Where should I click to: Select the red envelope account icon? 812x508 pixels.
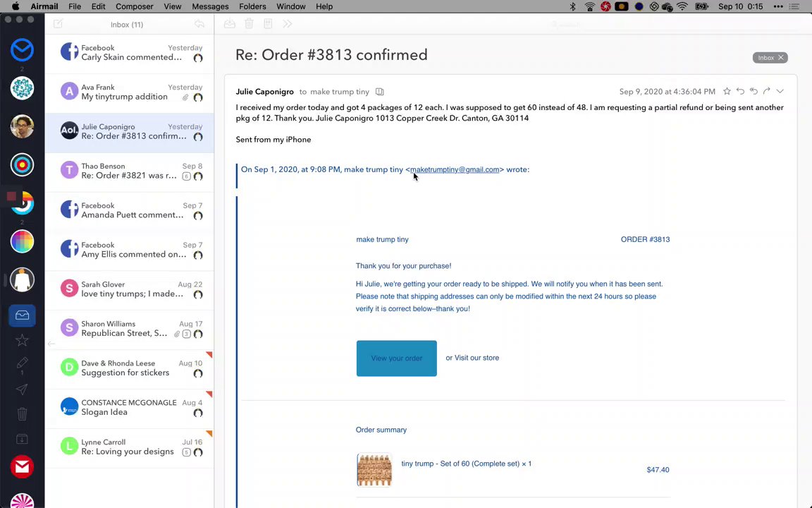[x=23, y=467]
